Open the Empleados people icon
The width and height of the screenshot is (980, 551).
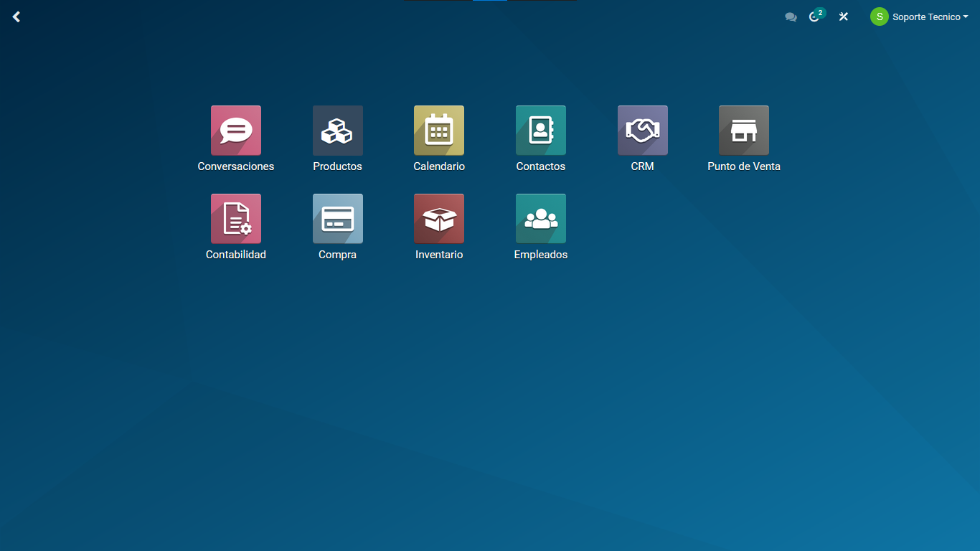(541, 219)
